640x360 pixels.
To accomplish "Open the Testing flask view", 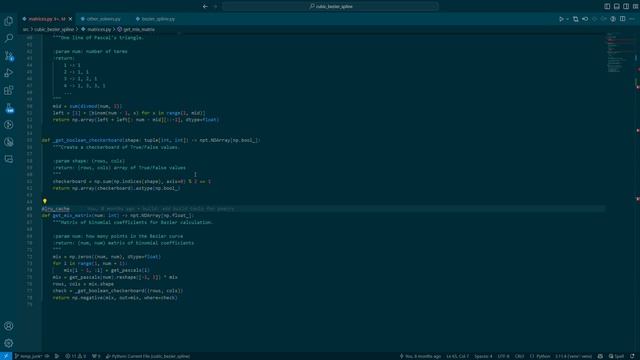I will tap(9, 108).
